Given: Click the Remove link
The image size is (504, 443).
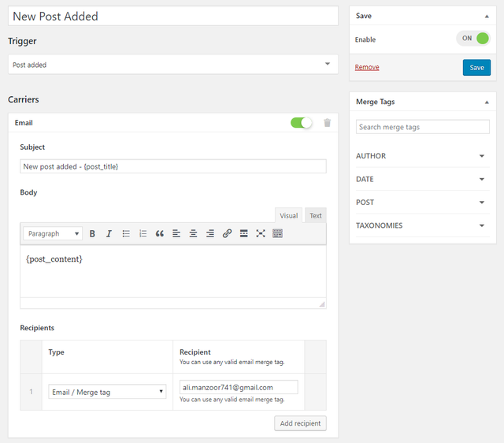Looking at the screenshot, I should [x=367, y=67].
